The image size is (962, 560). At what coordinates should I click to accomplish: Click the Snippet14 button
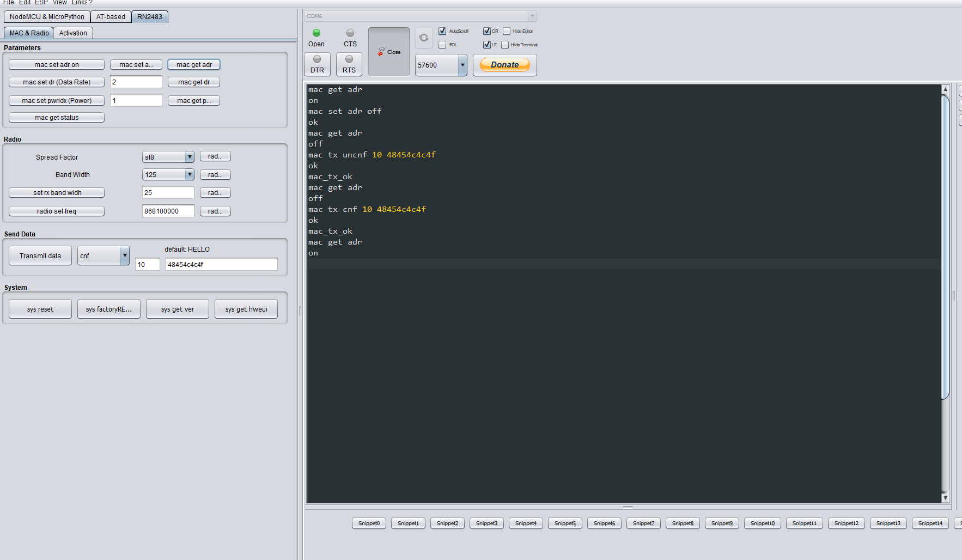coord(930,524)
